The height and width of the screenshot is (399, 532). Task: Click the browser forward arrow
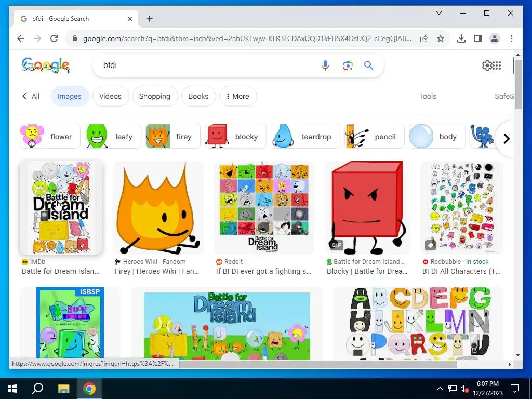[x=37, y=38]
